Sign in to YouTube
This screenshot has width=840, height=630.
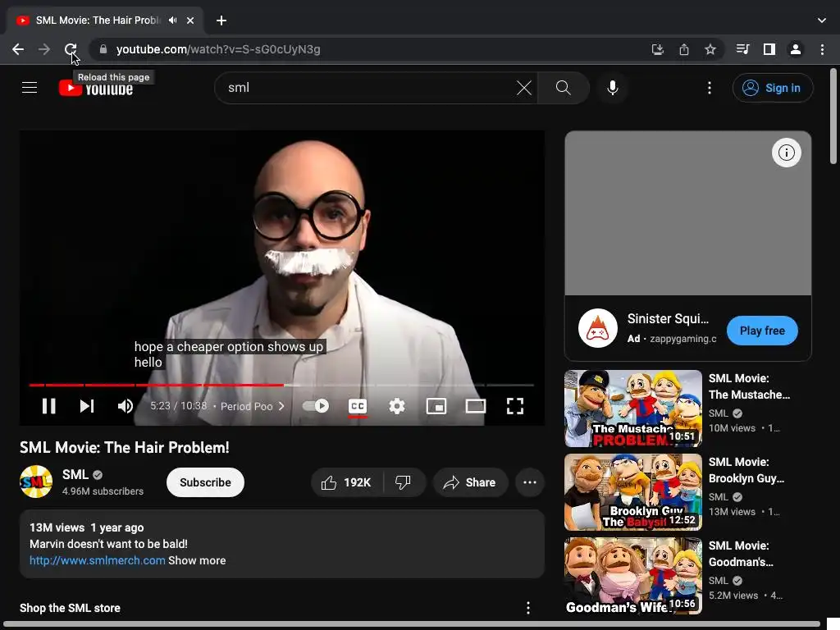(773, 88)
